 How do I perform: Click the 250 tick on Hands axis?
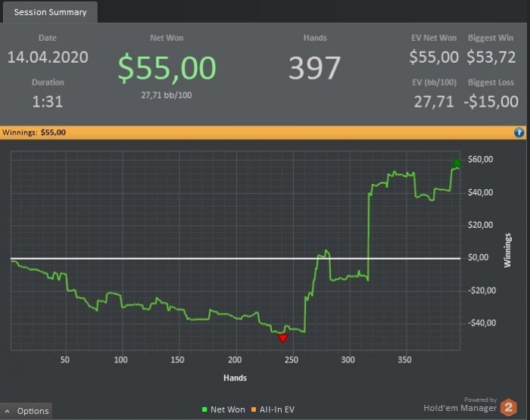(x=291, y=360)
